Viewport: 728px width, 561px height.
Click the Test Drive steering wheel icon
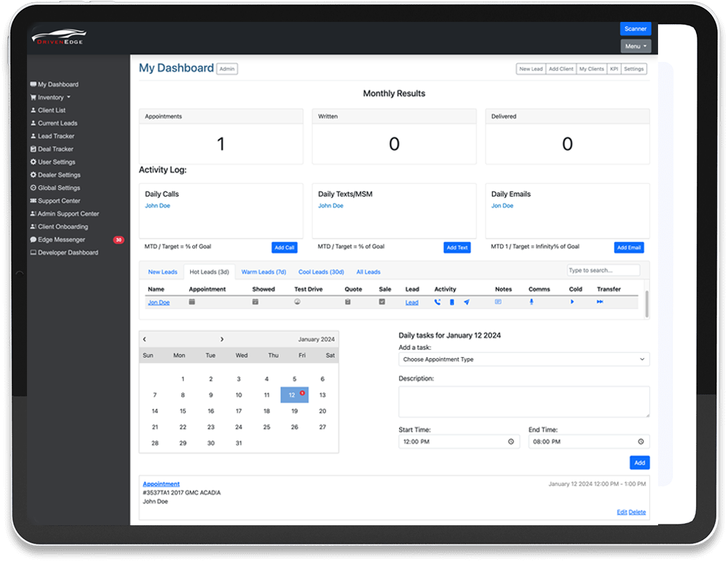[x=298, y=302]
